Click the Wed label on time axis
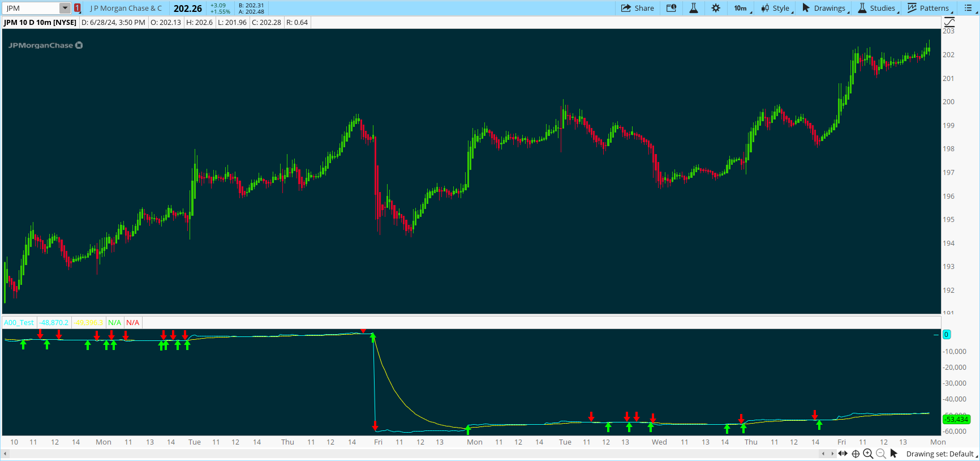Viewport: 980px width, 461px height. point(659,442)
